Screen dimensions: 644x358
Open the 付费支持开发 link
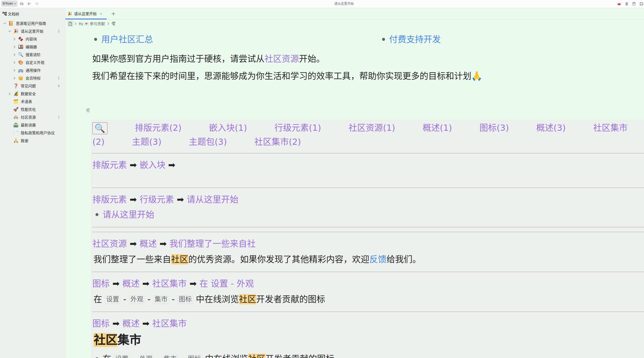[x=415, y=39]
